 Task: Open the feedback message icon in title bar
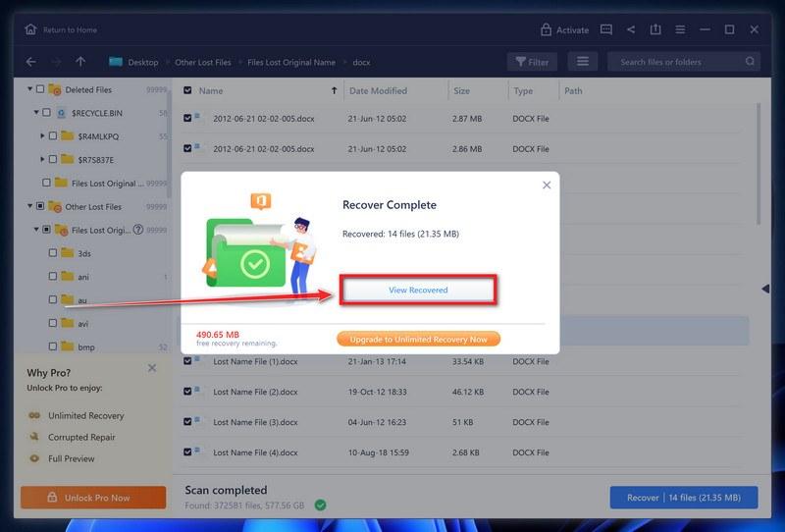click(605, 29)
